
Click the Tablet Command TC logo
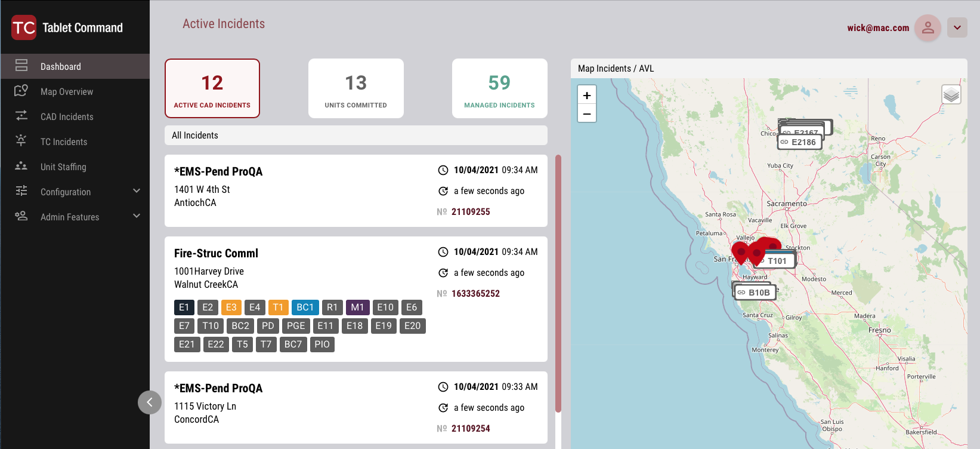24,27
